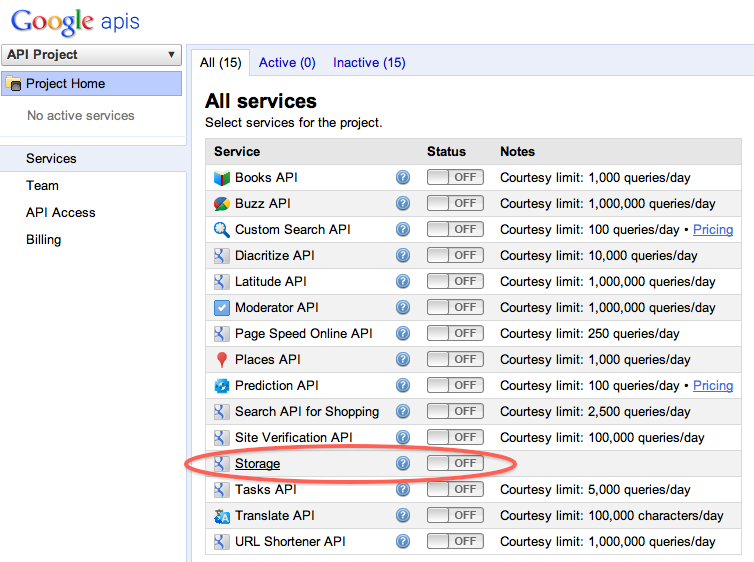Enable the Books API toggle
754x562 pixels.
click(455, 177)
